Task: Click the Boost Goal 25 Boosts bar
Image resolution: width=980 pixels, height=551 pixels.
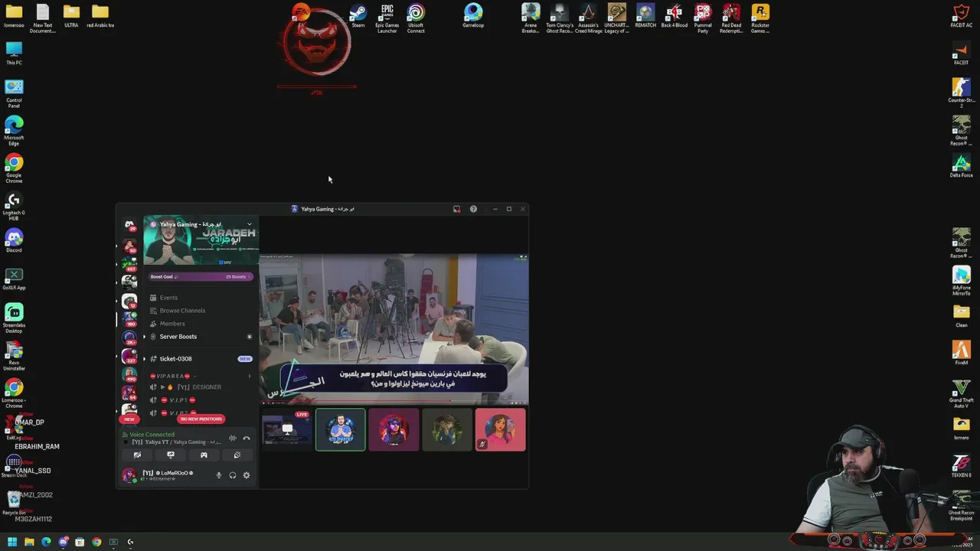Action: pos(201,276)
